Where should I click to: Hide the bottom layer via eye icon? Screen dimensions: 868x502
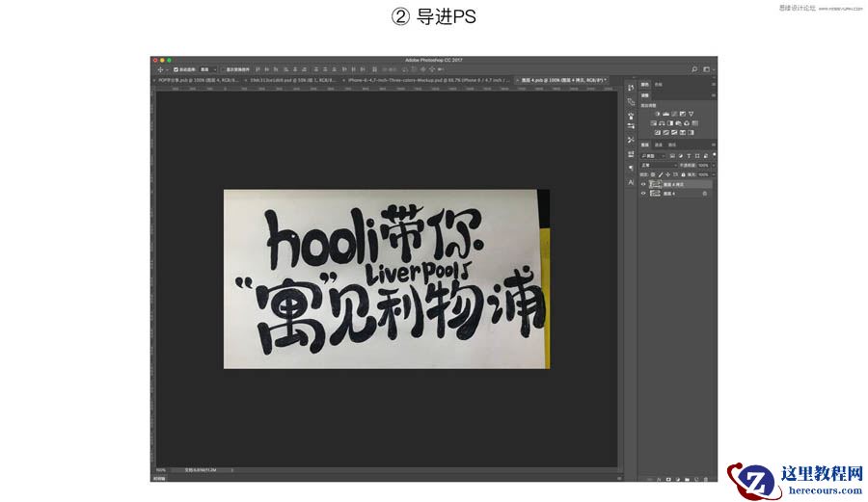(x=643, y=194)
